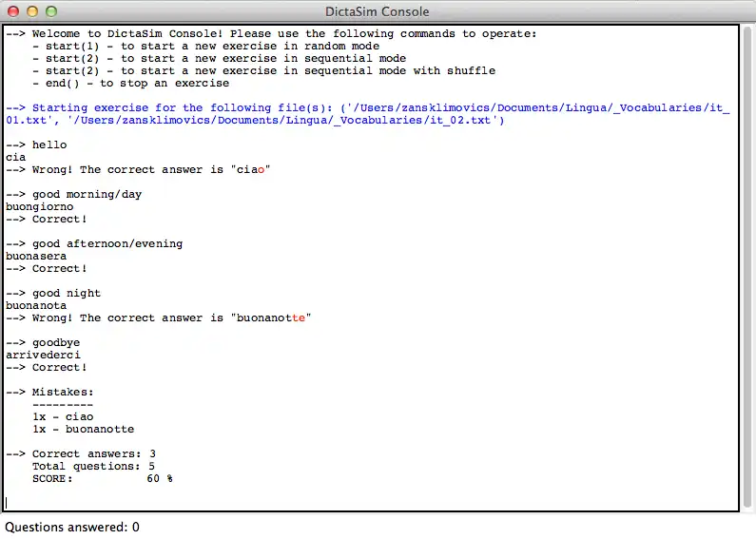Click 'Correct!' below buongiorno
This screenshot has height=539, width=756.
pyautogui.click(x=47, y=220)
